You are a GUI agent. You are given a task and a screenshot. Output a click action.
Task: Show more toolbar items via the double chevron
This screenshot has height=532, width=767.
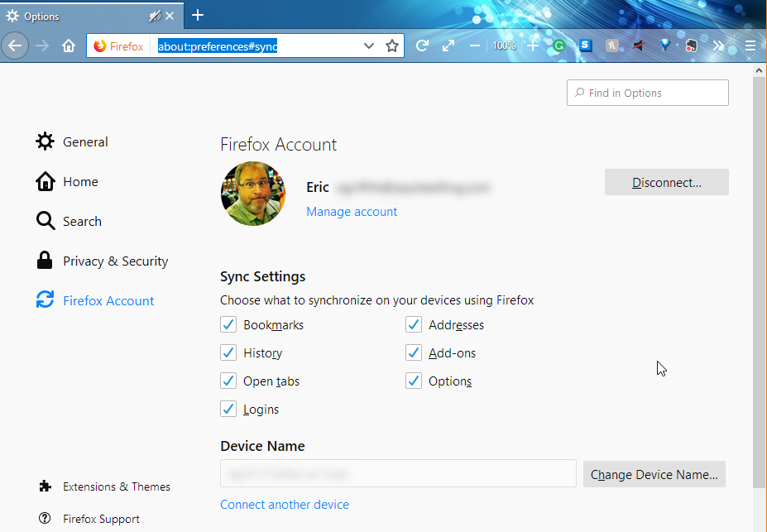718,46
